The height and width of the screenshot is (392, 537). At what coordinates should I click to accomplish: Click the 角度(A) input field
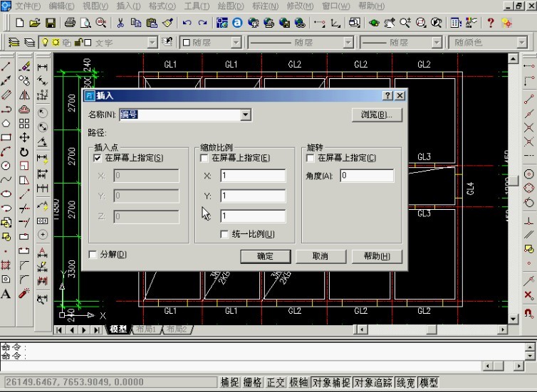tap(367, 176)
